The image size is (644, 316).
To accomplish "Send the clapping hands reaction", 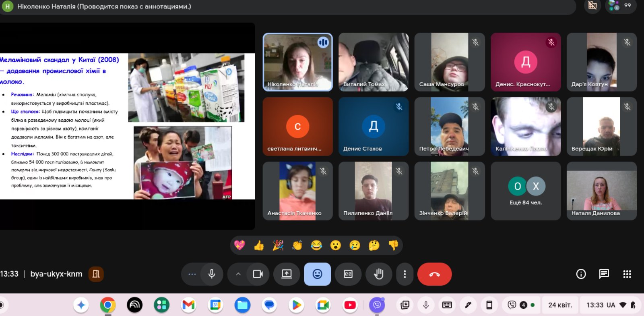I will tap(297, 245).
